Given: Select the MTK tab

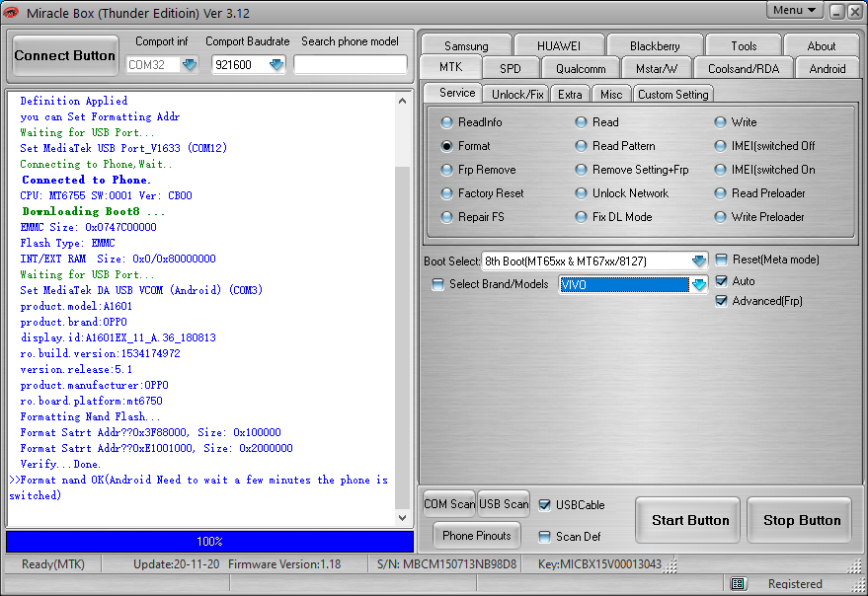Looking at the screenshot, I should (450, 67).
